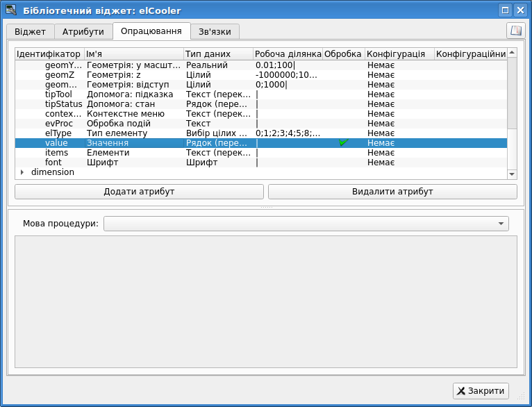The width and height of the screenshot is (532, 407).
Task: Open the Мова процедури dropdown
Action: tap(306, 224)
